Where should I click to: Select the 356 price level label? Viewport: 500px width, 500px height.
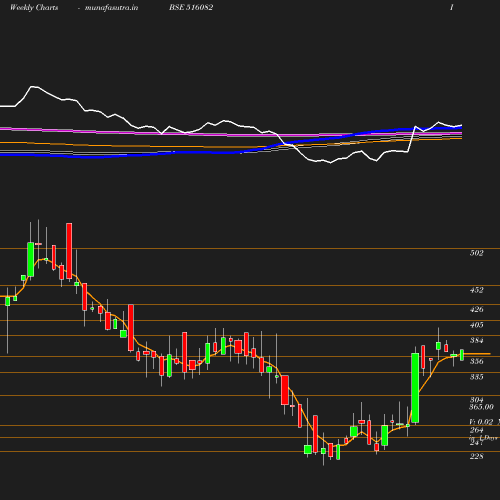pyautogui.click(x=476, y=361)
